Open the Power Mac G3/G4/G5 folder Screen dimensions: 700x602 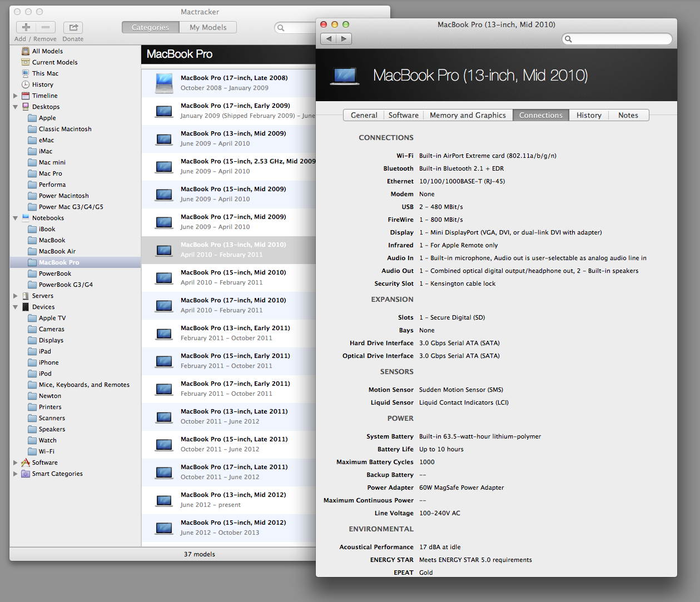[66, 207]
